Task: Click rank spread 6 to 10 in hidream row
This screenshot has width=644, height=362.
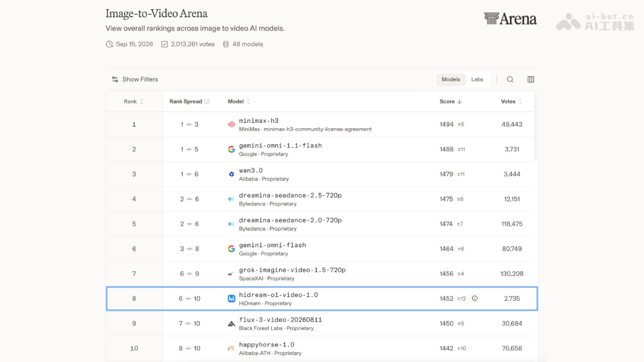Action: coord(189,298)
